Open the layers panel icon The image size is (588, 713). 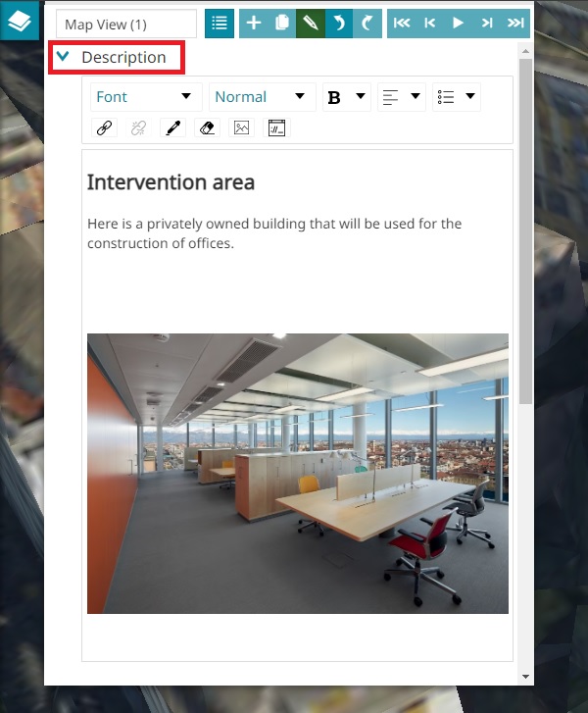click(x=20, y=20)
